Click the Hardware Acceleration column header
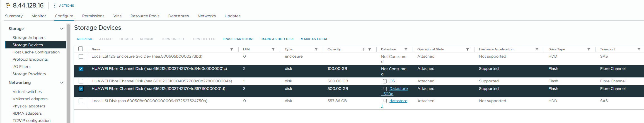The width and height of the screenshot is (644, 123). 496,49
